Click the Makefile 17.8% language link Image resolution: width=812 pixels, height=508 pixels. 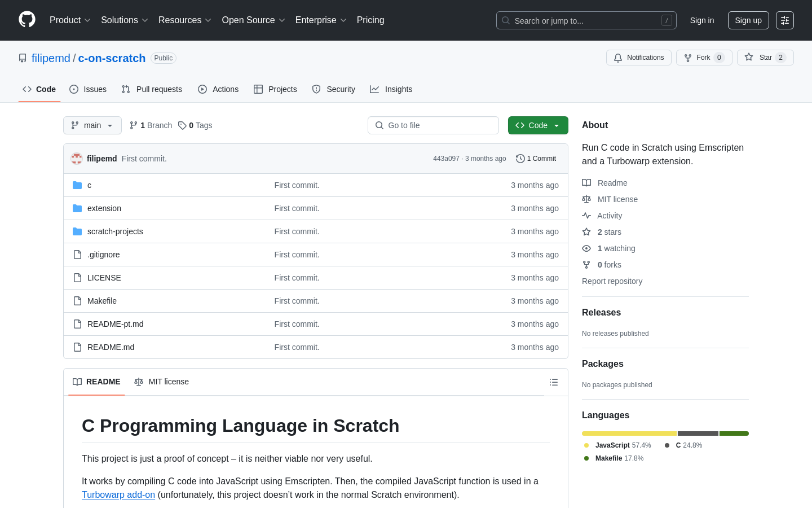pos(614,458)
